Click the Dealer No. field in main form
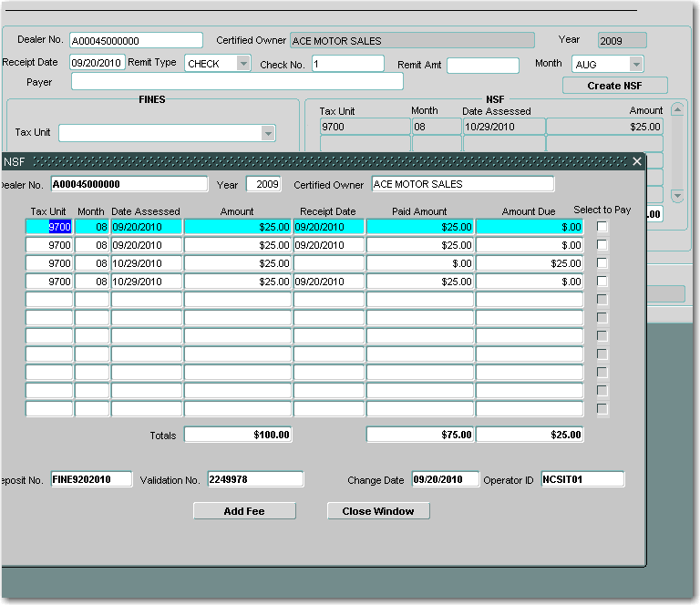The width and height of the screenshot is (700, 605). [x=136, y=41]
